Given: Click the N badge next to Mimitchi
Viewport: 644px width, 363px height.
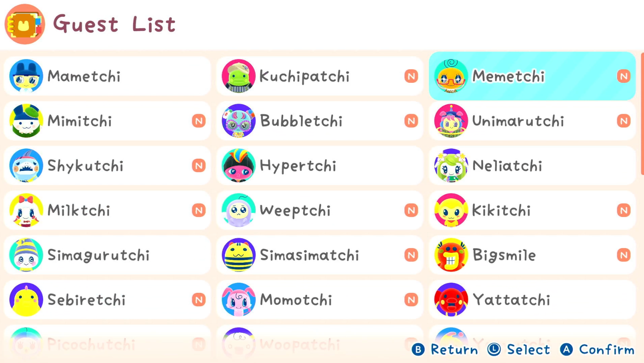Looking at the screenshot, I should (199, 121).
